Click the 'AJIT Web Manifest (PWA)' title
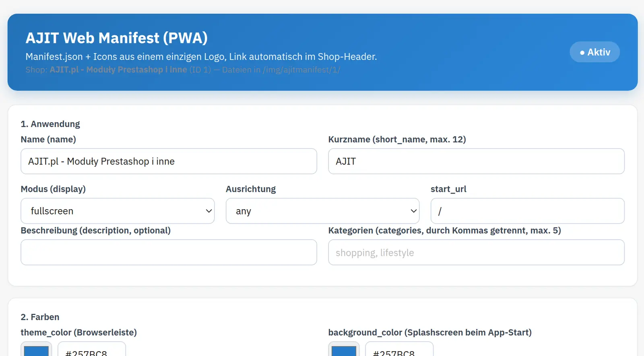Screen dimensions: 644x356 pyautogui.click(x=117, y=38)
